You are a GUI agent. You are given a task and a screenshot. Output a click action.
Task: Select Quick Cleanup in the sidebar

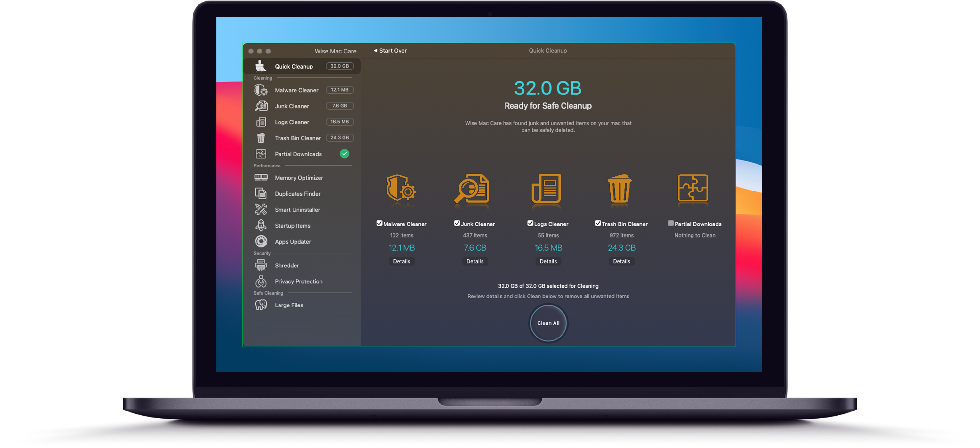[302, 66]
